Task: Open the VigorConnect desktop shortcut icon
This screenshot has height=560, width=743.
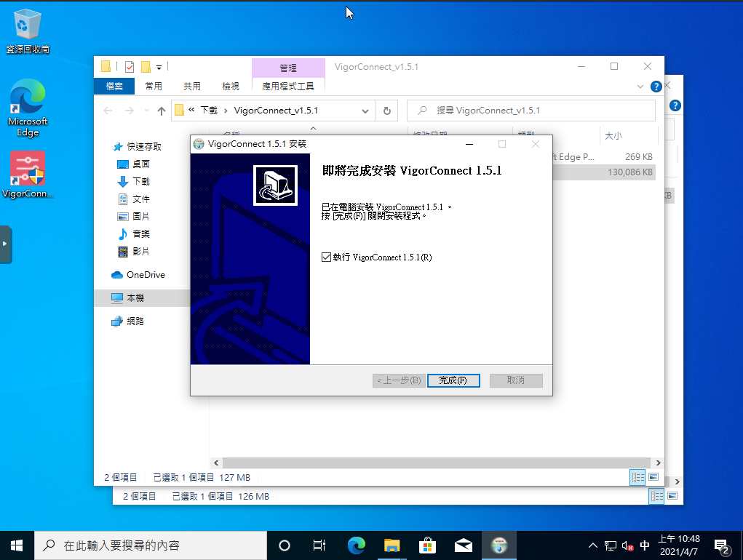Action: (27, 169)
